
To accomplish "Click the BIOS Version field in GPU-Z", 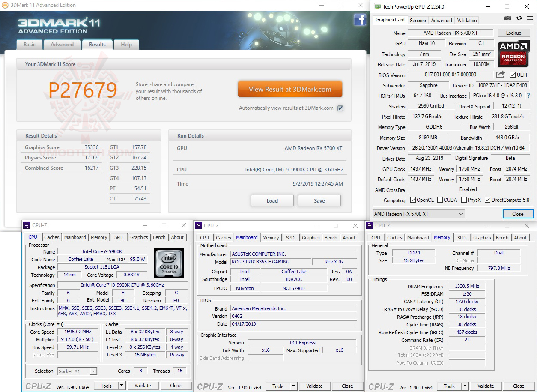I will point(450,75).
